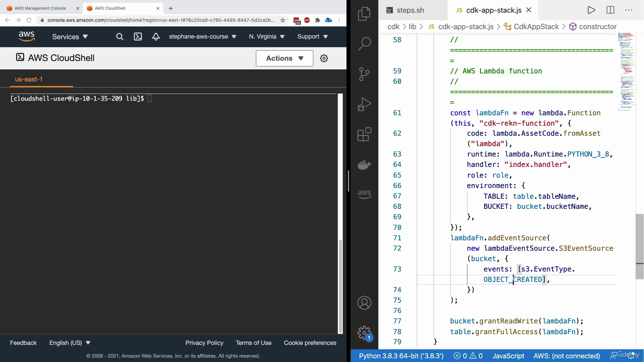Screen dimensions: 644x362
Task: Click the code minimap
Action: 626,71
